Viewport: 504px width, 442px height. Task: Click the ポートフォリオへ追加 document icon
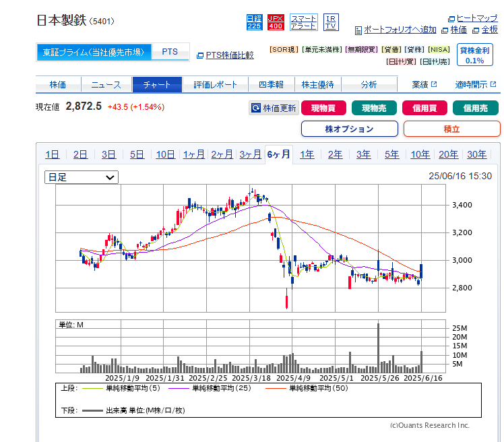[358, 30]
